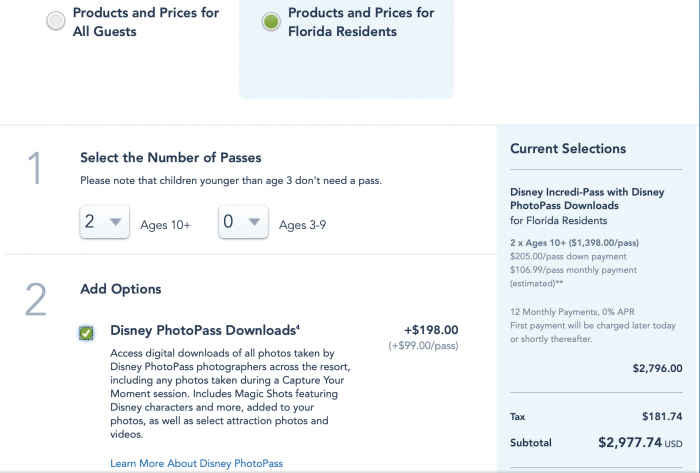This screenshot has width=700, height=473.
Task: Click the Select the Number of Passes heading
Action: click(170, 158)
